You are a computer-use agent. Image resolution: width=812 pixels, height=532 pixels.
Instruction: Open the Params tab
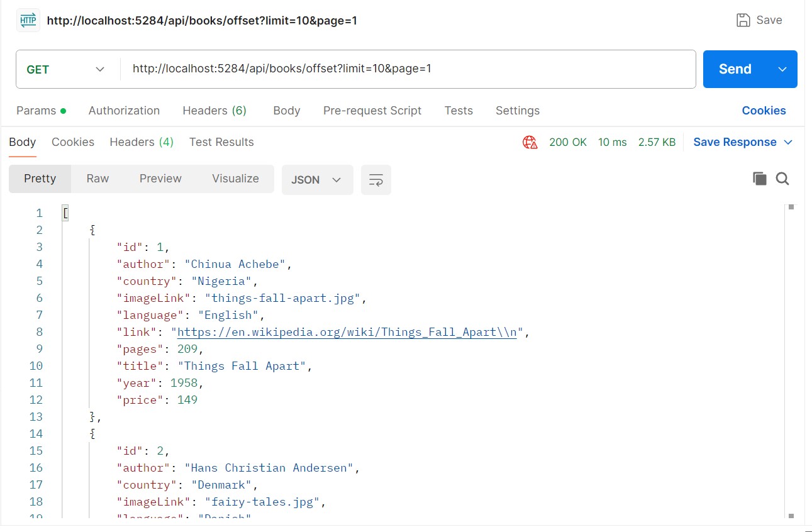tap(41, 111)
